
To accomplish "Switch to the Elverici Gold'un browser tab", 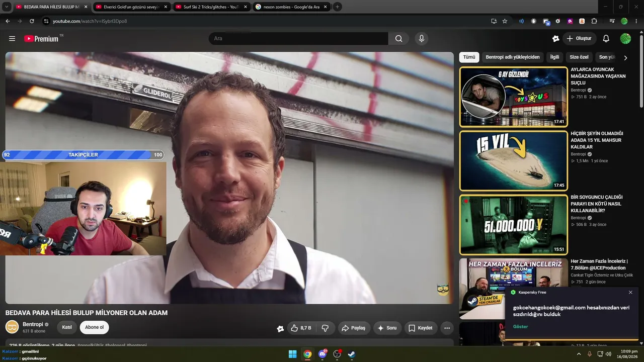I will (132, 7).
